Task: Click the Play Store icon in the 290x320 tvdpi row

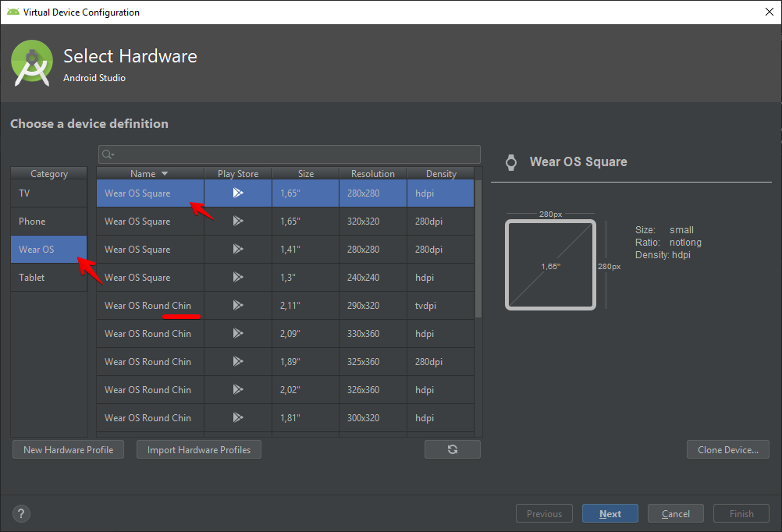Action: click(x=238, y=306)
